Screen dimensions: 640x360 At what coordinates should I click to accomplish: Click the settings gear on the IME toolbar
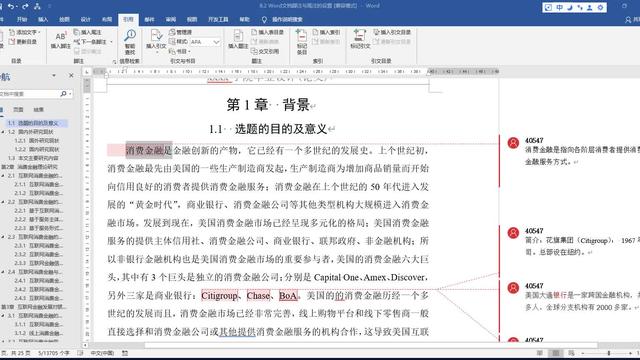tap(600, 7)
